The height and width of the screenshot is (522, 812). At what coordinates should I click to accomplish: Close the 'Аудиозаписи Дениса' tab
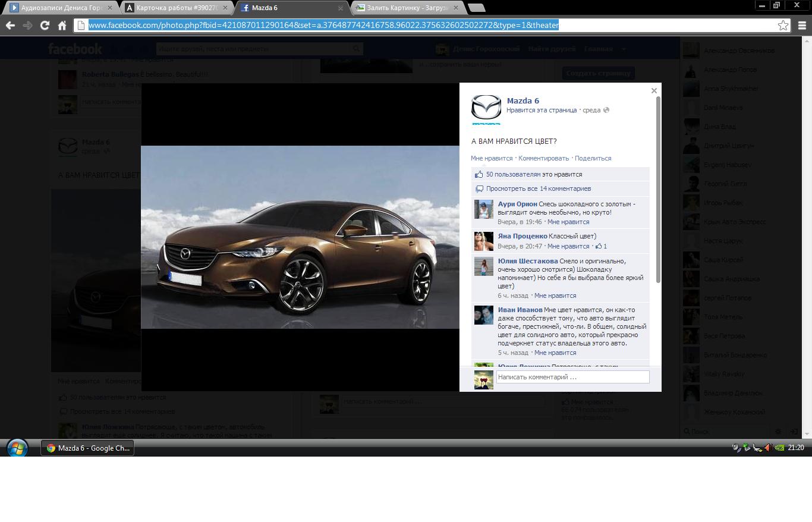109,8
